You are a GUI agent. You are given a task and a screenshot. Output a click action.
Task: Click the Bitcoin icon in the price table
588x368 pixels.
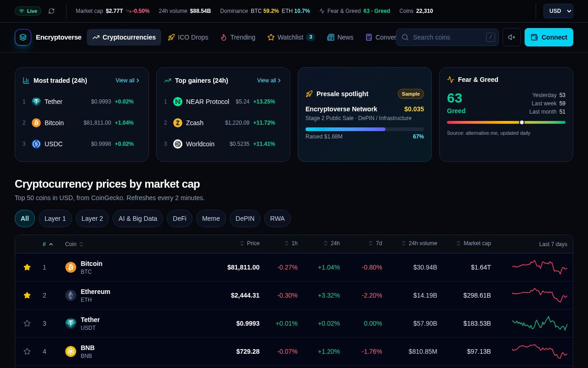pos(71,267)
